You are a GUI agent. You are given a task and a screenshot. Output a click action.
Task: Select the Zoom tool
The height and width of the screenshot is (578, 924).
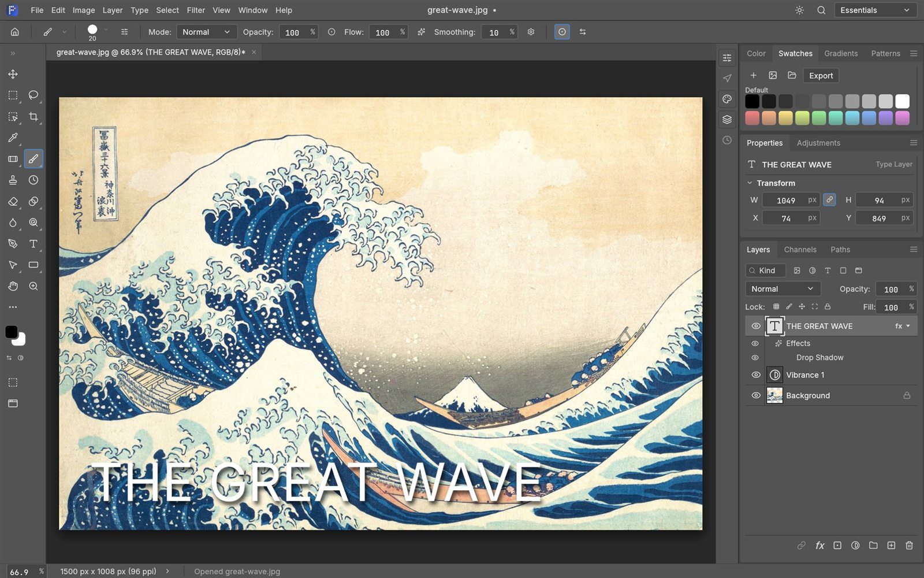click(33, 286)
